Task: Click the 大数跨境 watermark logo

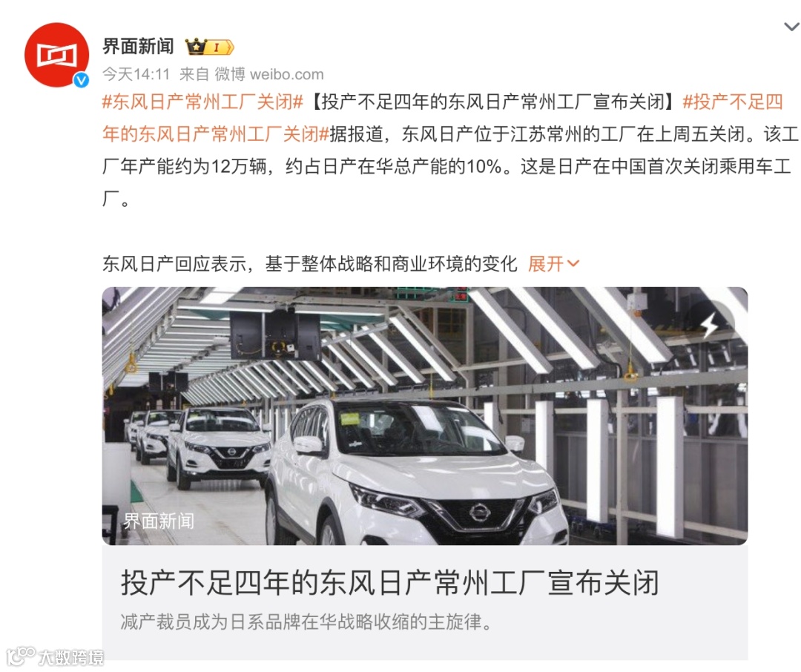Action: (x=55, y=656)
